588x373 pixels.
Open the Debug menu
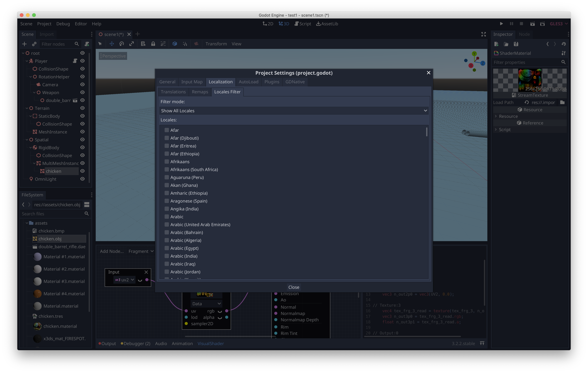click(x=63, y=24)
